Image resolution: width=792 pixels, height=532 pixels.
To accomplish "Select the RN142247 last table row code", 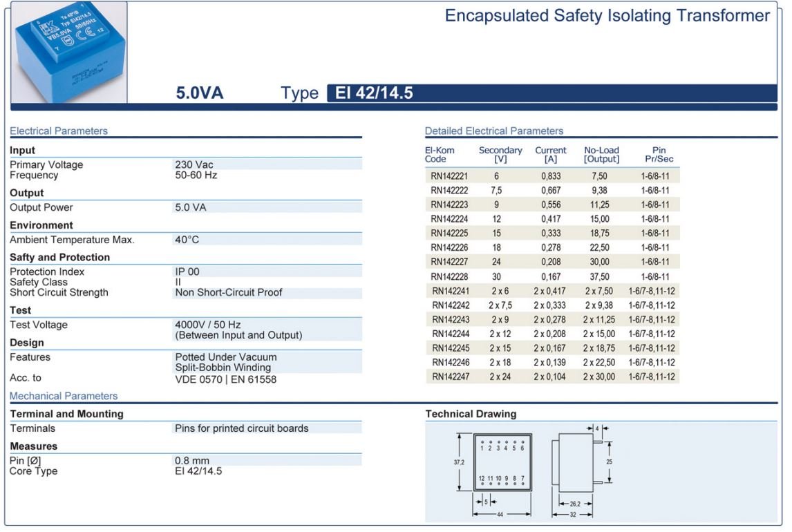I will pos(451,377).
